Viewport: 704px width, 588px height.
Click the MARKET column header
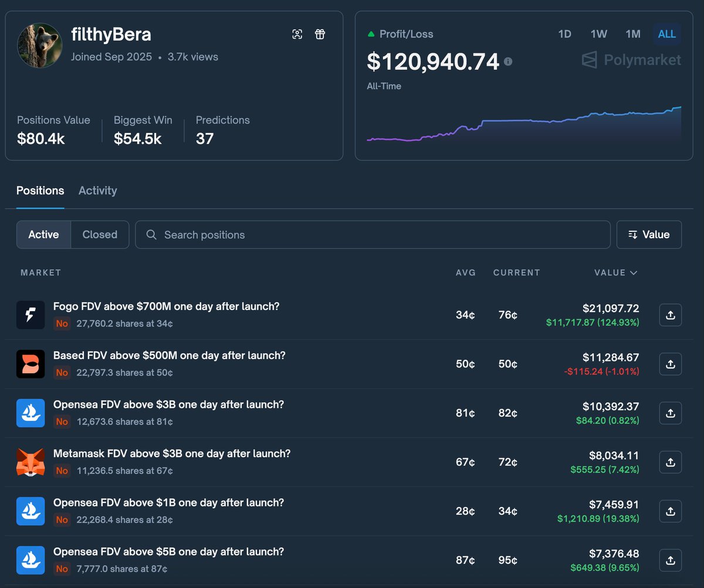click(x=41, y=273)
